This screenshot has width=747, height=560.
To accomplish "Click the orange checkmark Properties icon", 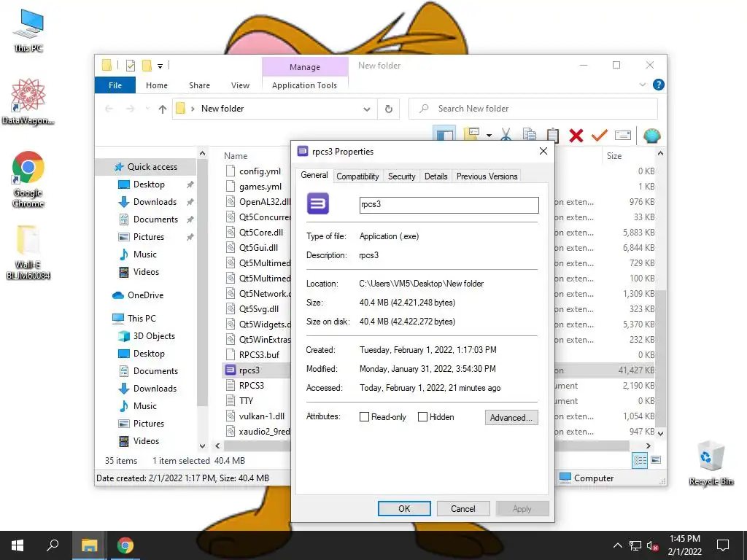I will pyautogui.click(x=599, y=136).
